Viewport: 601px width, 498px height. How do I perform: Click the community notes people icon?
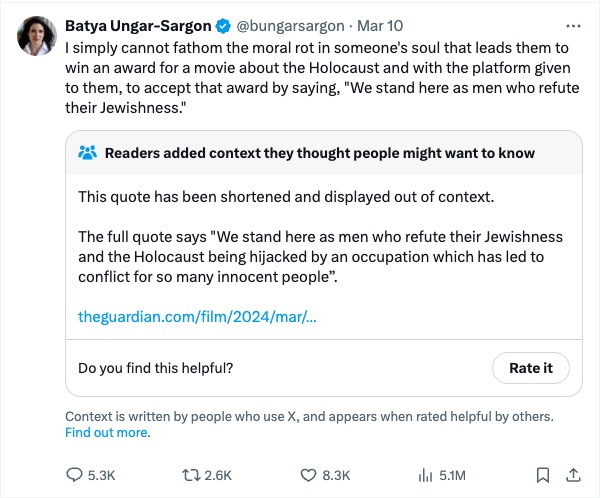point(87,153)
